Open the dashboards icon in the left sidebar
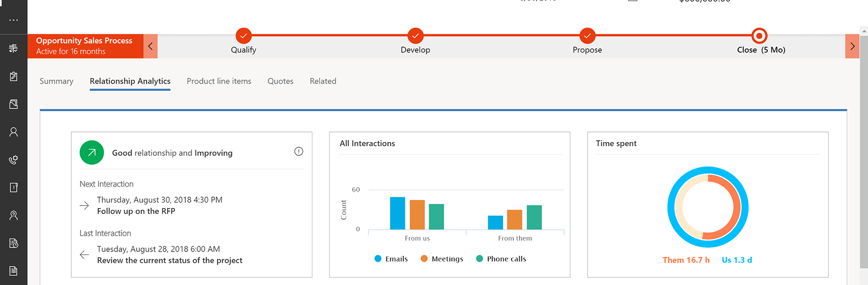Viewport: 868px width, 285px height. click(13, 48)
